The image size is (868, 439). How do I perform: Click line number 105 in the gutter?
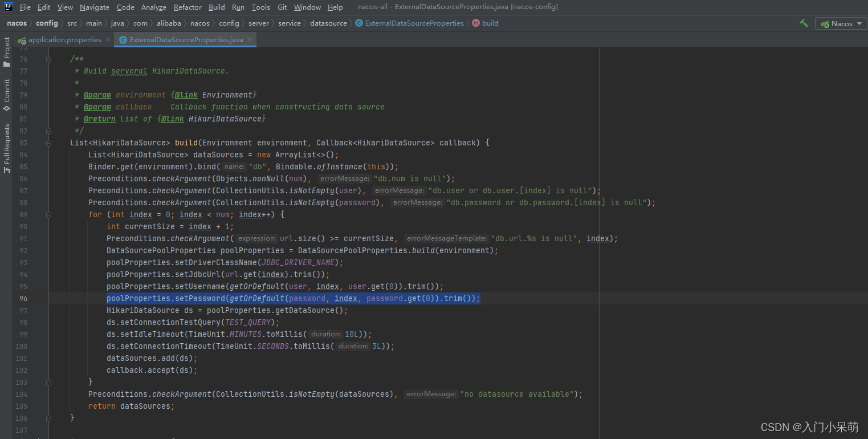[22, 406]
